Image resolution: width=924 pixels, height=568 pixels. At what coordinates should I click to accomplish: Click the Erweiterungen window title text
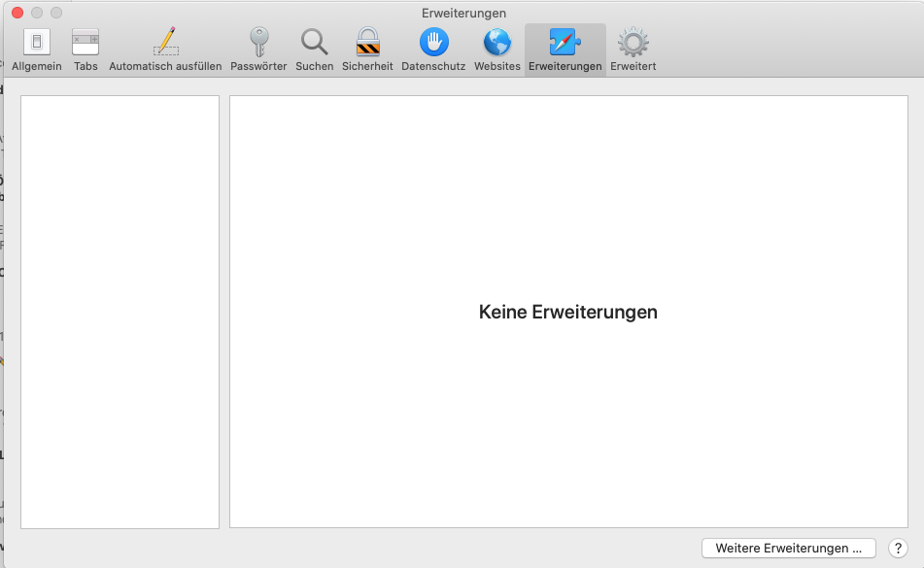[463, 13]
